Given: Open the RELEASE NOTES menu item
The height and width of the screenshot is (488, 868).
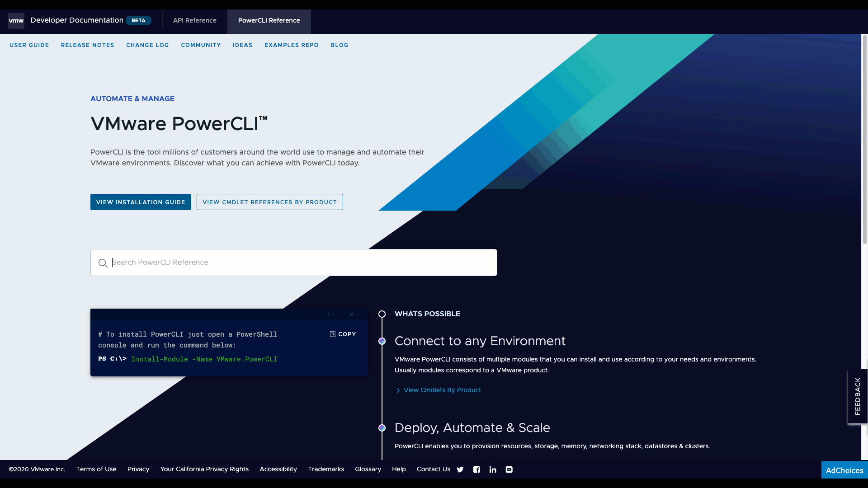Looking at the screenshot, I should [x=87, y=45].
